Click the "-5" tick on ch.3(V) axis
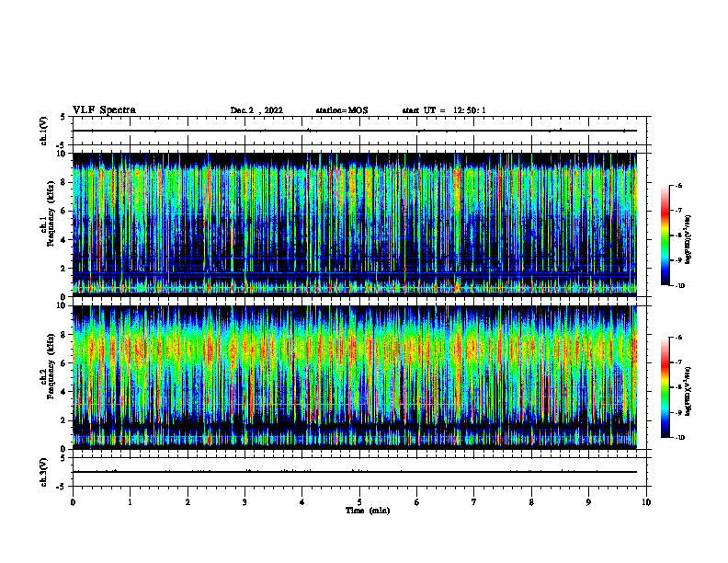The height and width of the screenshot is (563, 728). click(x=62, y=487)
